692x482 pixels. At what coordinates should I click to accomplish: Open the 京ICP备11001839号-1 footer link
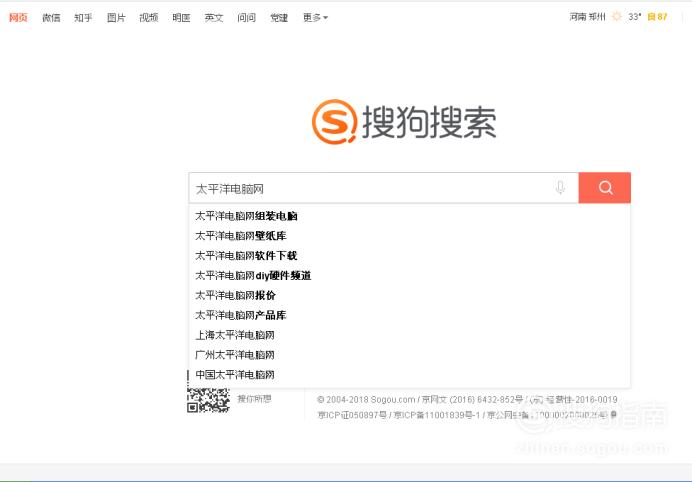point(437,415)
